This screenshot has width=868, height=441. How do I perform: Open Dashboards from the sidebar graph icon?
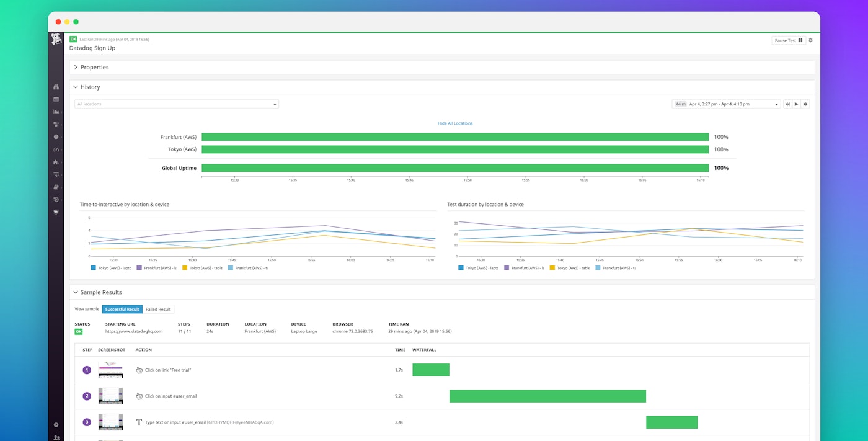[56, 112]
